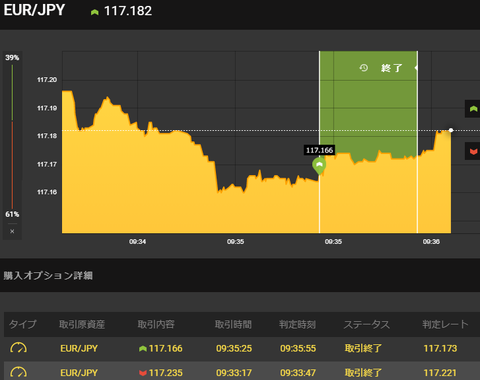
Task: Click the 09:36 time axis label
Action: (x=431, y=241)
